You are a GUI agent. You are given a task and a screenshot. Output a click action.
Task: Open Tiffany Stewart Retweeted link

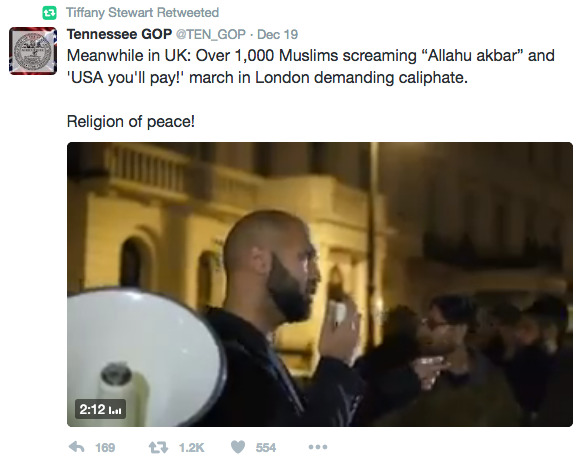coord(143,13)
